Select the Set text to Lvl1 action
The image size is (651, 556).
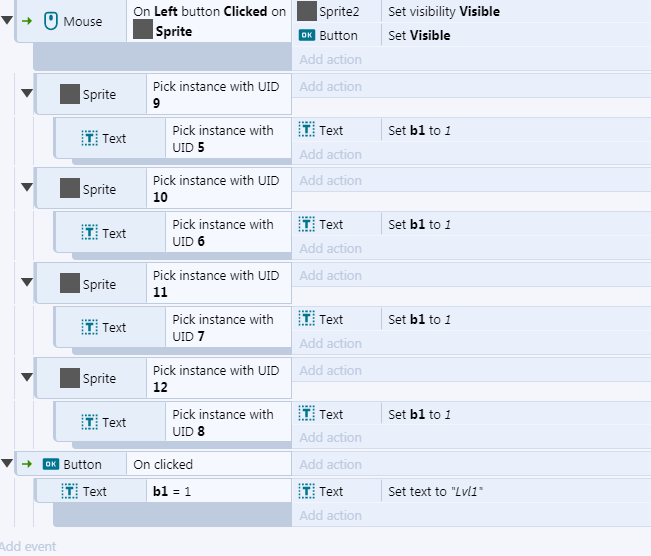[436, 491]
